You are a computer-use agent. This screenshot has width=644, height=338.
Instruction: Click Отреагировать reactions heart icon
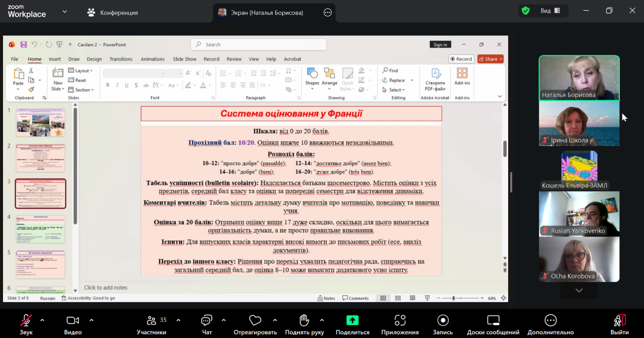[x=255, y=321]
